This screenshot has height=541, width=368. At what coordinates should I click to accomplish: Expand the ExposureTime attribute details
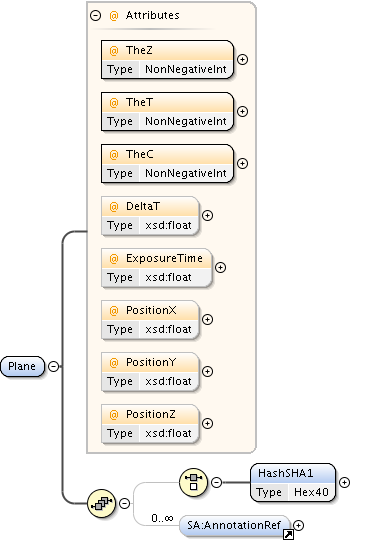click(x=220, y=267)
